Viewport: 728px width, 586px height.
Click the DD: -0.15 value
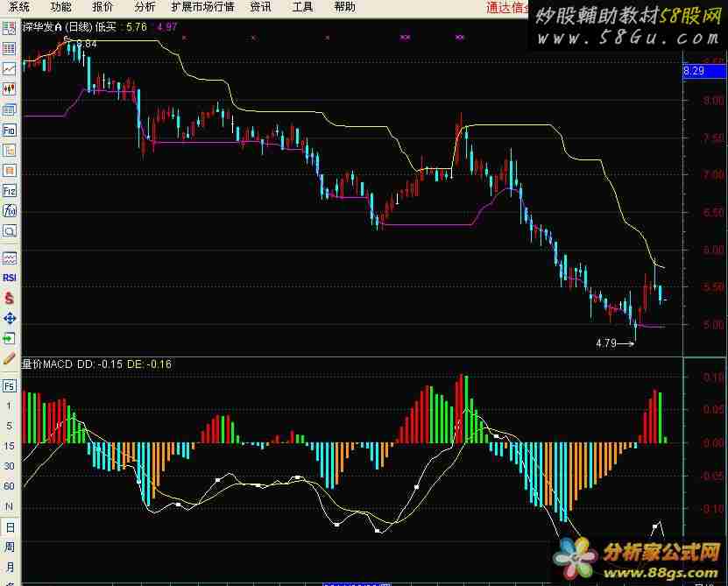[100, 364]
